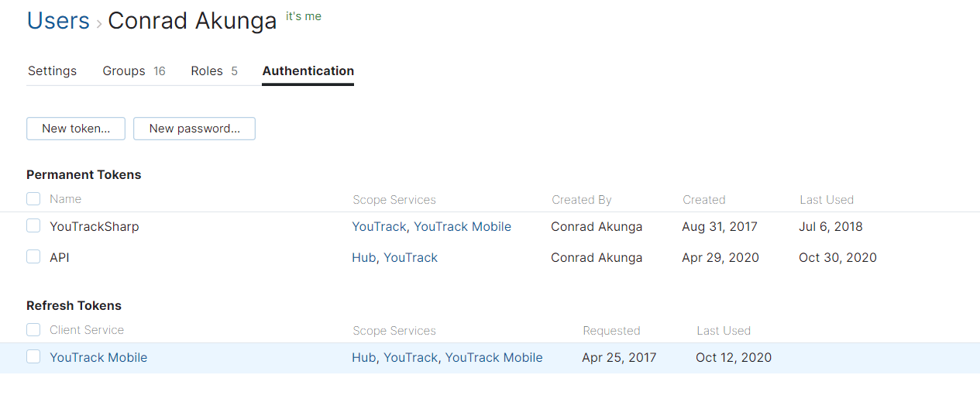Open Hub link in refresh token row

coord(363,358)
